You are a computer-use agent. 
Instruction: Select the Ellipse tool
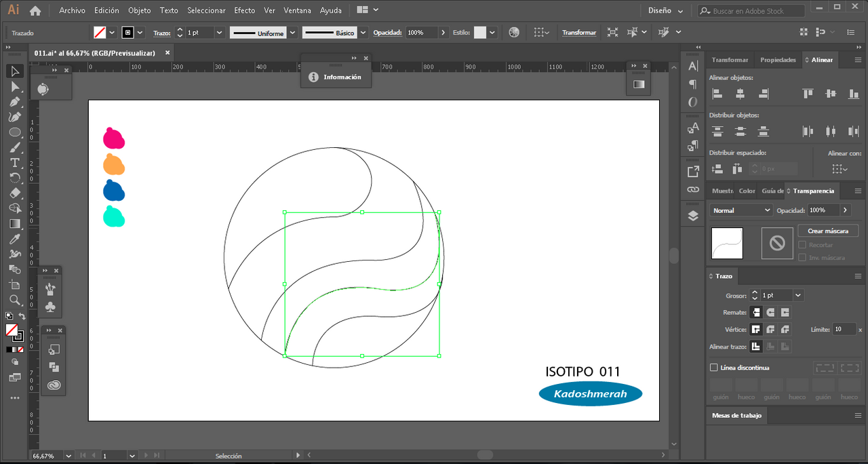15,132
